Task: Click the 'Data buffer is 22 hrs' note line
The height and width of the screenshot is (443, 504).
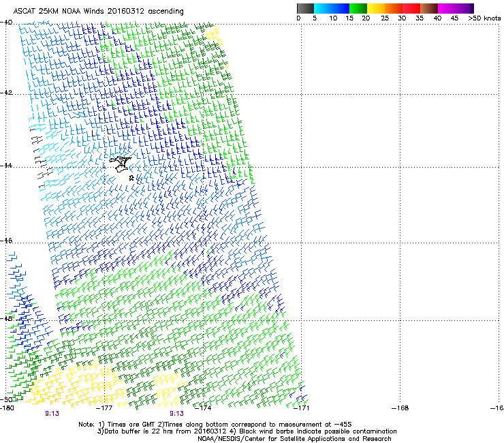Action: pos(247,431)
